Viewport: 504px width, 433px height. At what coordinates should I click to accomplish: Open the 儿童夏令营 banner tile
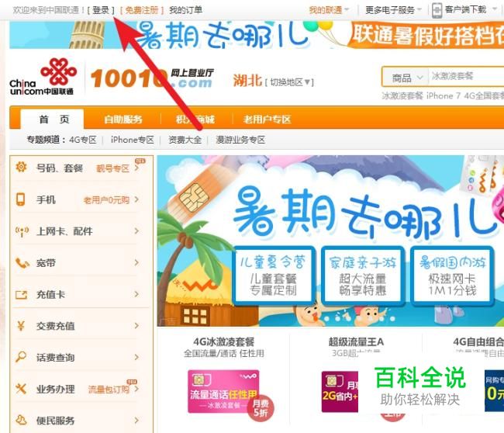pyautogui.click(x=273, y=275)
